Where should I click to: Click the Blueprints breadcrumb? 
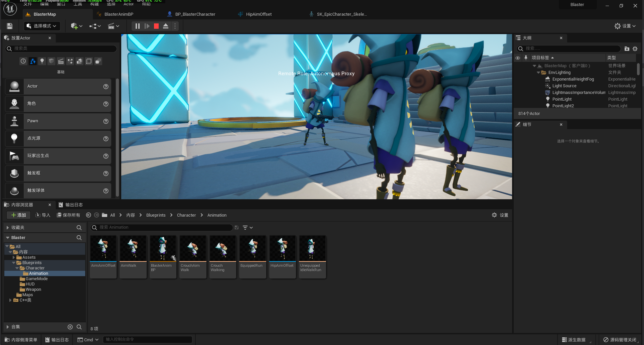click(x=156, y=215)
